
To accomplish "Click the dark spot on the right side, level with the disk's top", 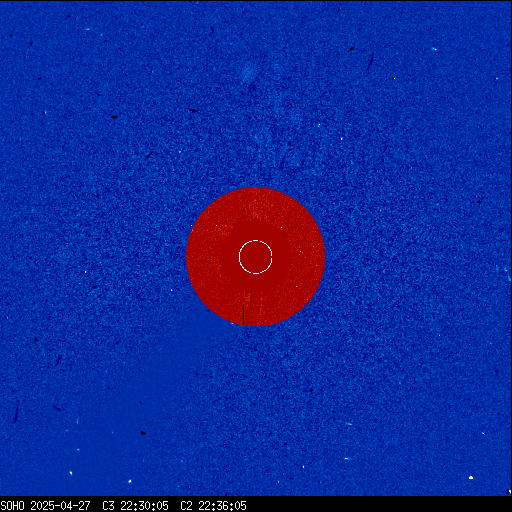I will 479,202.
